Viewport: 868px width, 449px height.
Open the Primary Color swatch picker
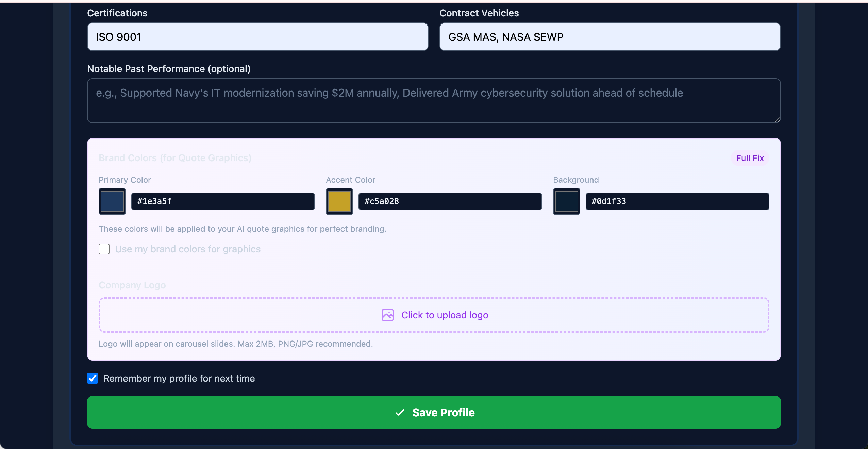(x=112, y=201)
